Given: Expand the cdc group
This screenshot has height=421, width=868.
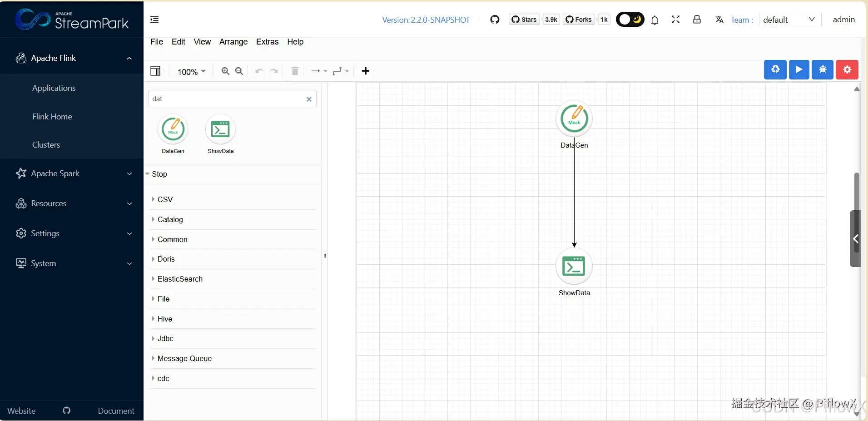Looking at the screenshot, I should click(233, 378).
